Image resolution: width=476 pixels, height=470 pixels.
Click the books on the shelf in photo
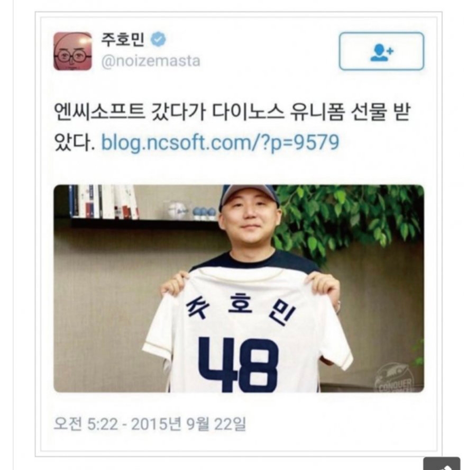tap(104, 201)
